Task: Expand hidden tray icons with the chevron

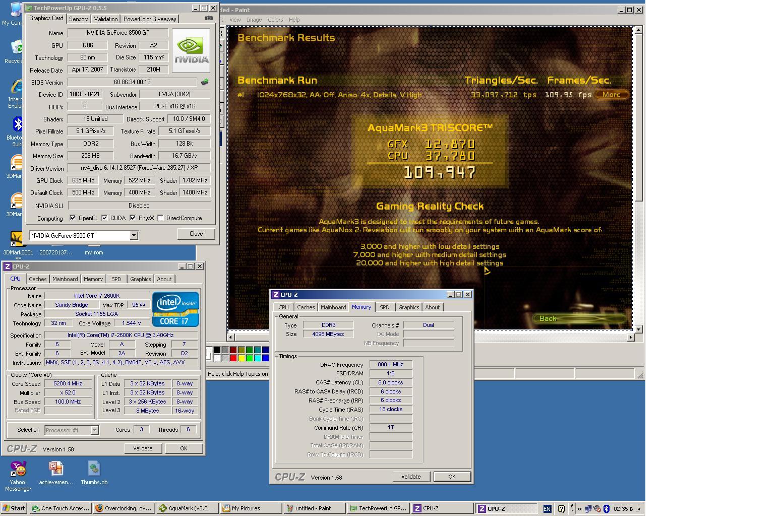Action: point(580,509)
